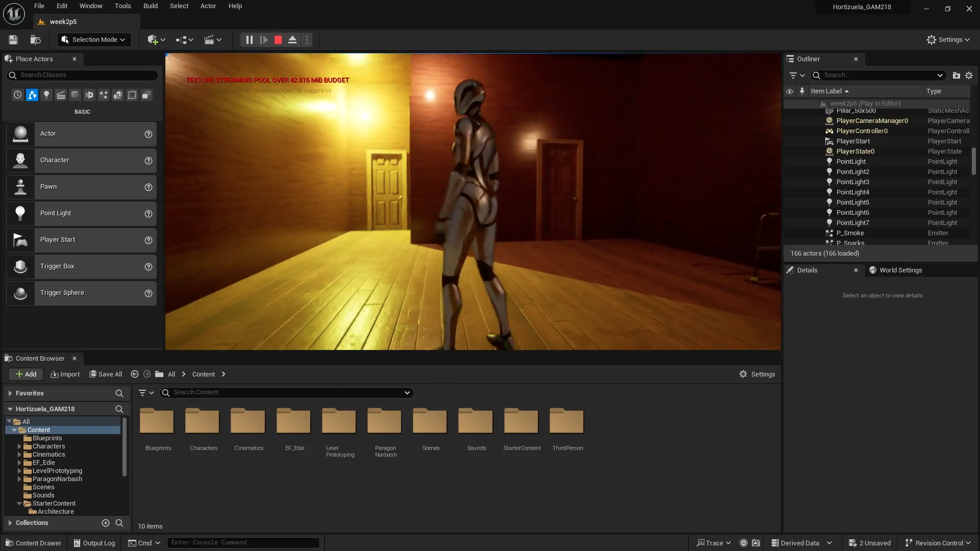The height and width of the screenshot is (551, 980).
Task: Open the Blueprints toolbar dropdown
Action: pos(184,40)
